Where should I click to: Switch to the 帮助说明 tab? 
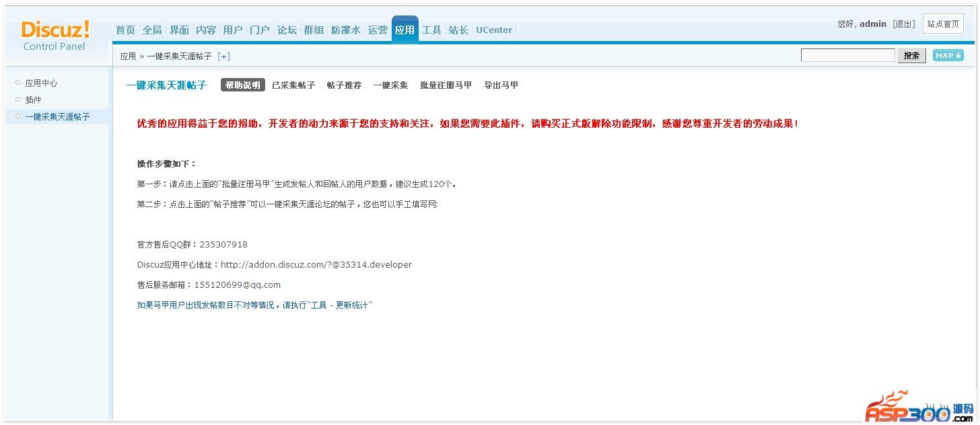tap(242, 85)
